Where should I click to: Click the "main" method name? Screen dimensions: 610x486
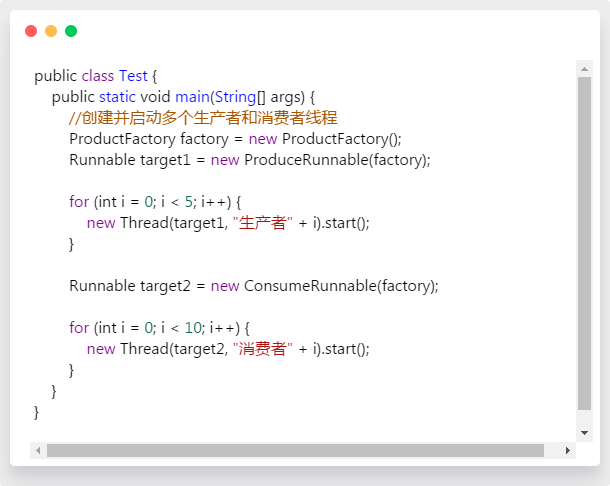192,96
